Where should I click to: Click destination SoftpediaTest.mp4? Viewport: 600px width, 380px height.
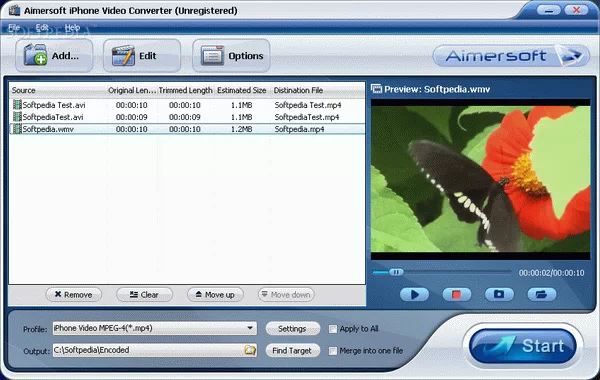point(307,117)
